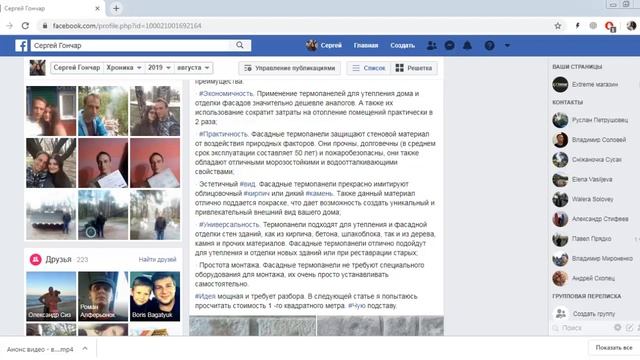Open the notifications bell icon
640x360 pixels.
tap(467, 45)
